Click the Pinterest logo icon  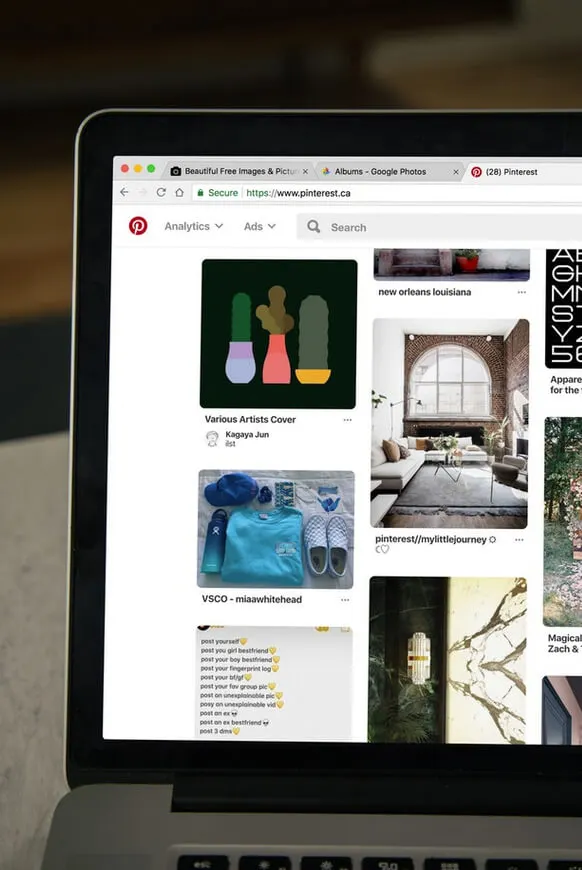click(138, 226)
